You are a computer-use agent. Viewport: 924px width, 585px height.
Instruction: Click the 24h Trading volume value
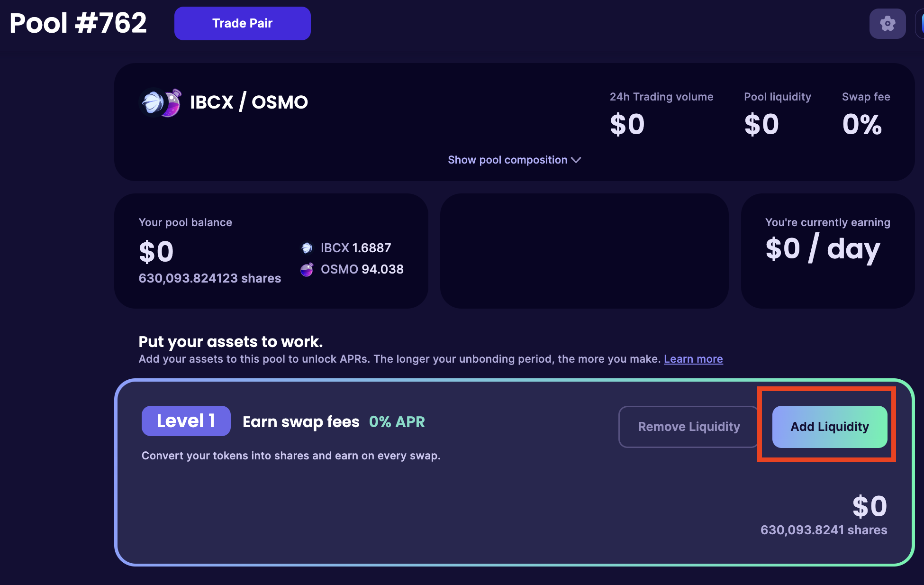coord(627,125)
